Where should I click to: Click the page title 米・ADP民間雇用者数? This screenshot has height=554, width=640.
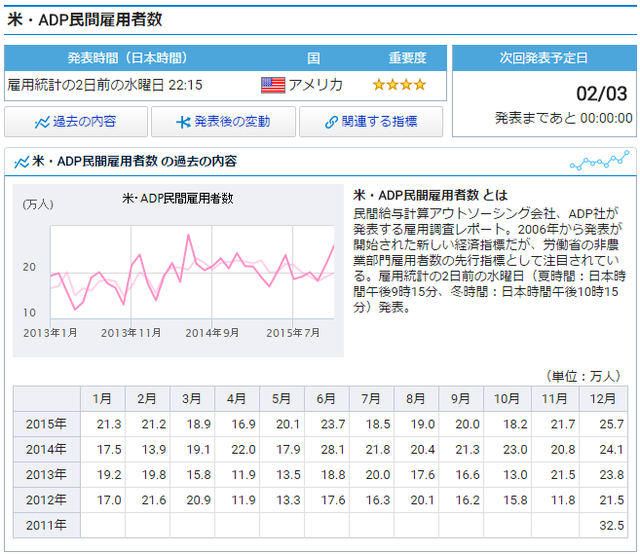tap(85, 20)
